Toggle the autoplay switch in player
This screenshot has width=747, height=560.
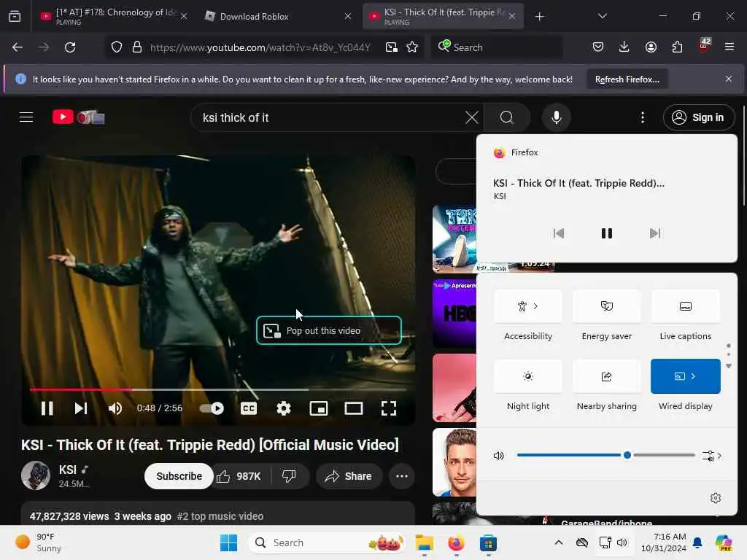[x=212, y=408]
